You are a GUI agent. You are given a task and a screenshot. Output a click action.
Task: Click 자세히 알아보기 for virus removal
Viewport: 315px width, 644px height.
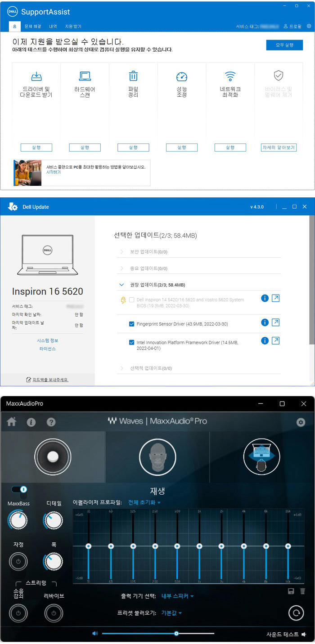tap(279, 148)
